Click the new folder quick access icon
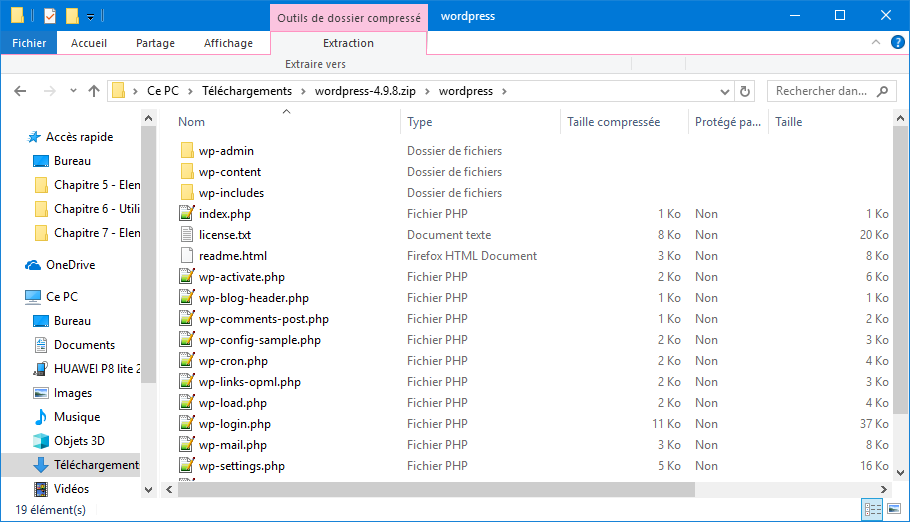 [x=72, y=16]
